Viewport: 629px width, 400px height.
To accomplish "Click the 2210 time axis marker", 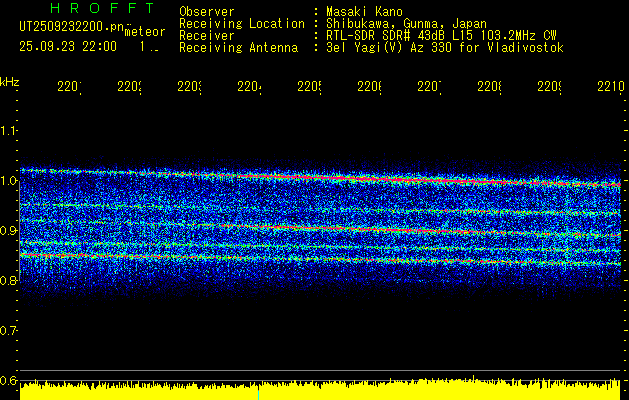I will (x=611, y=86).
